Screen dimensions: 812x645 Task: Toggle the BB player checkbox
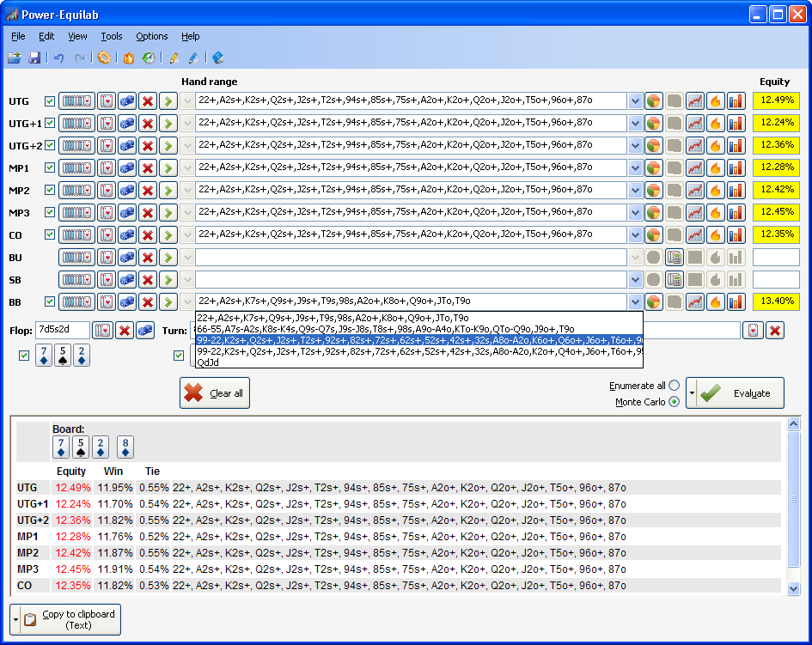click(x=50, y=301)
